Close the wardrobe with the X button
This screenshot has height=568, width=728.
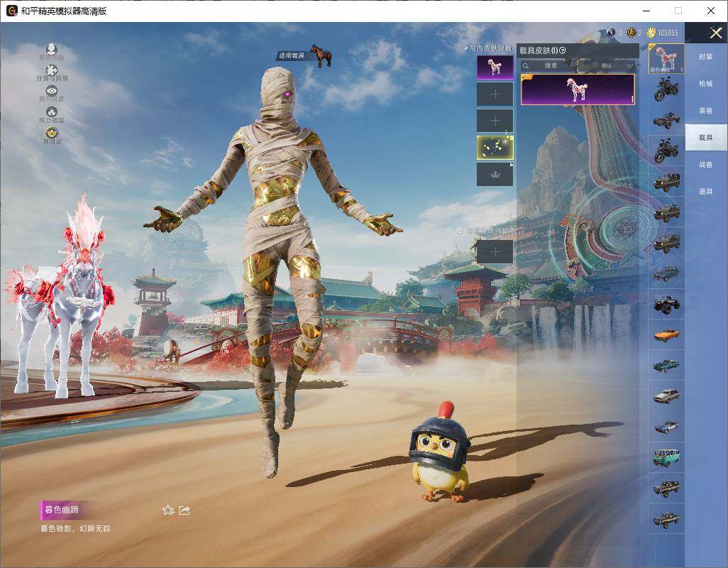click(x=715, y=33)
